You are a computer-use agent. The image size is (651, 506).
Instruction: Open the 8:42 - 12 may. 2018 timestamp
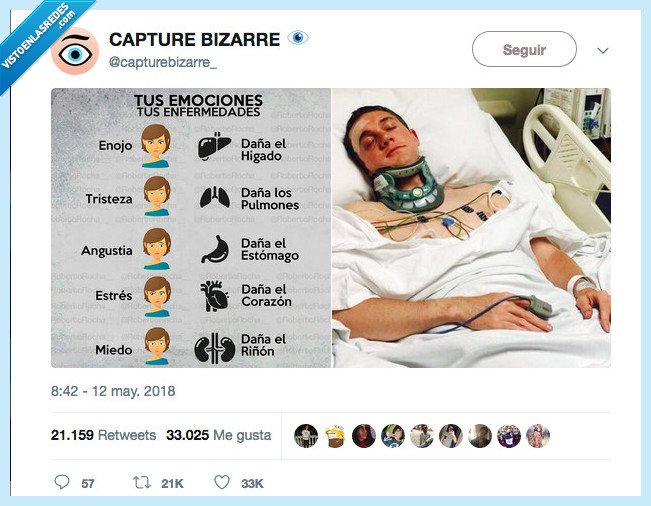113,391
